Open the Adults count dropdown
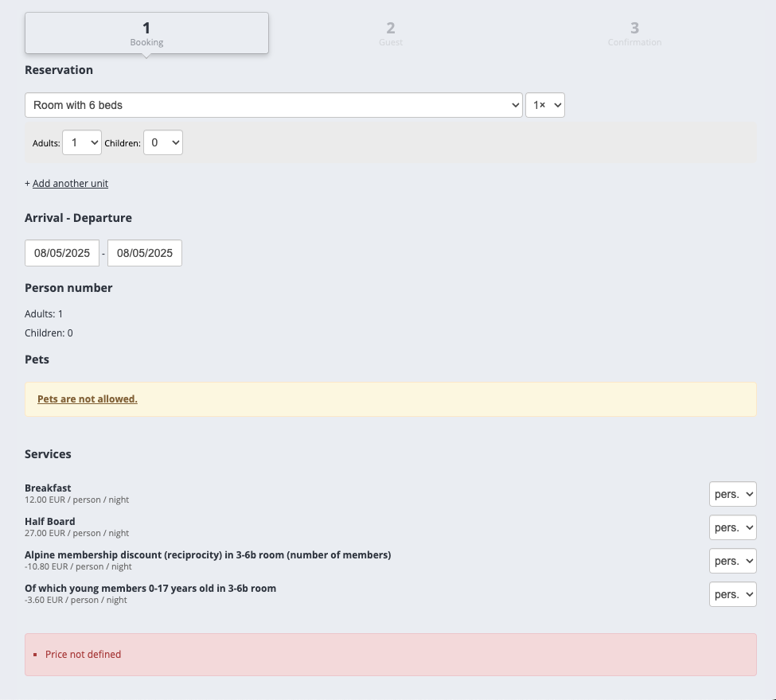 point(82,142)
